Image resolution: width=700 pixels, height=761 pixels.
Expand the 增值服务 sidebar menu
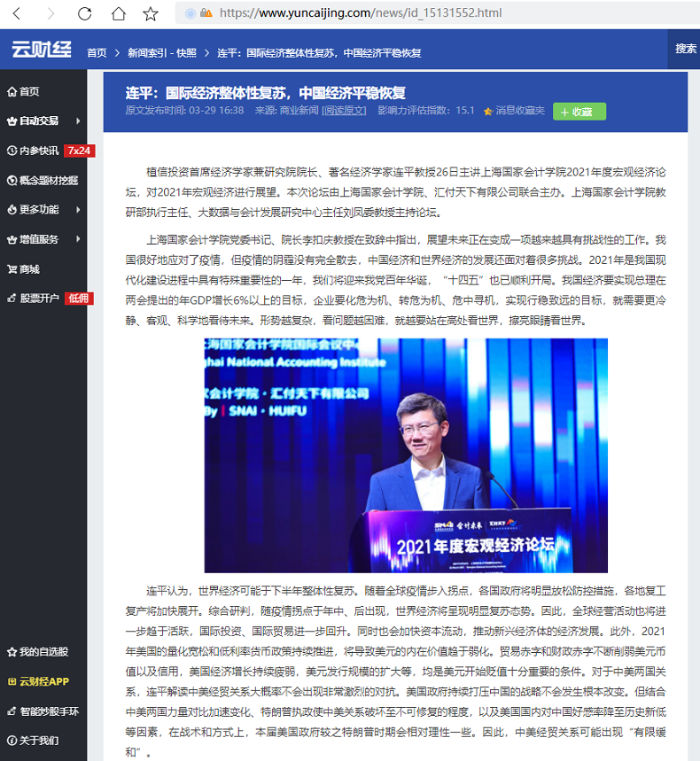tap(43, 239)
